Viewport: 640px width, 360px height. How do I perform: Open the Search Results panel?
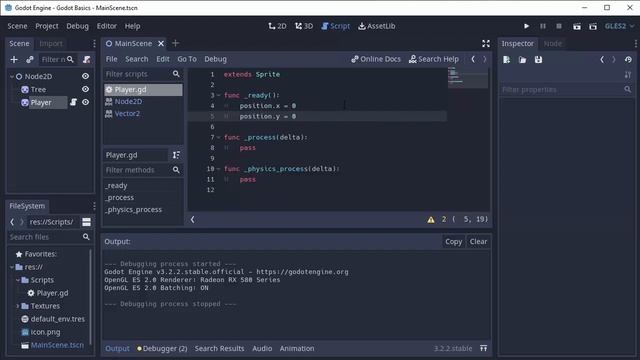[x=219, y=349]
